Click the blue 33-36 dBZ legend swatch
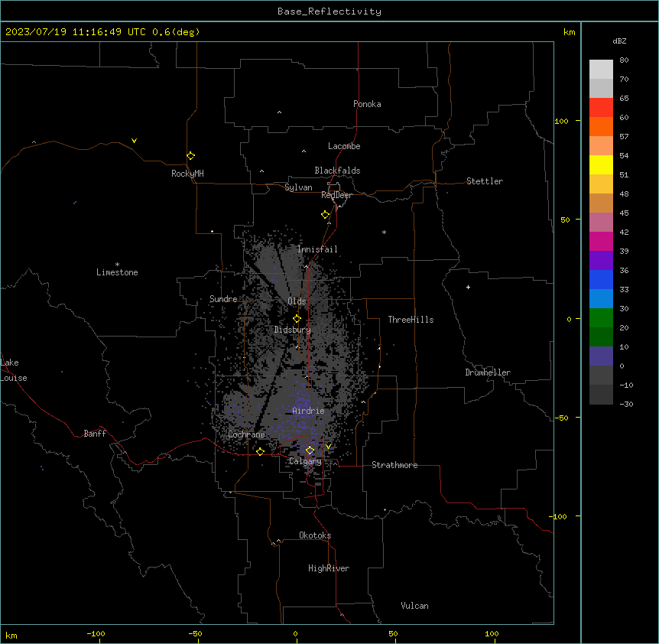 [x=601, y=279]
